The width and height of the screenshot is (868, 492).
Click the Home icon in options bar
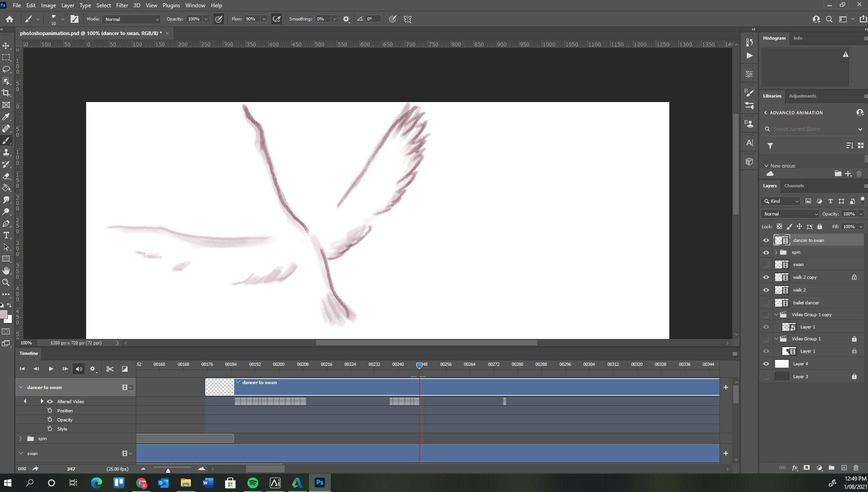(9, 19)
